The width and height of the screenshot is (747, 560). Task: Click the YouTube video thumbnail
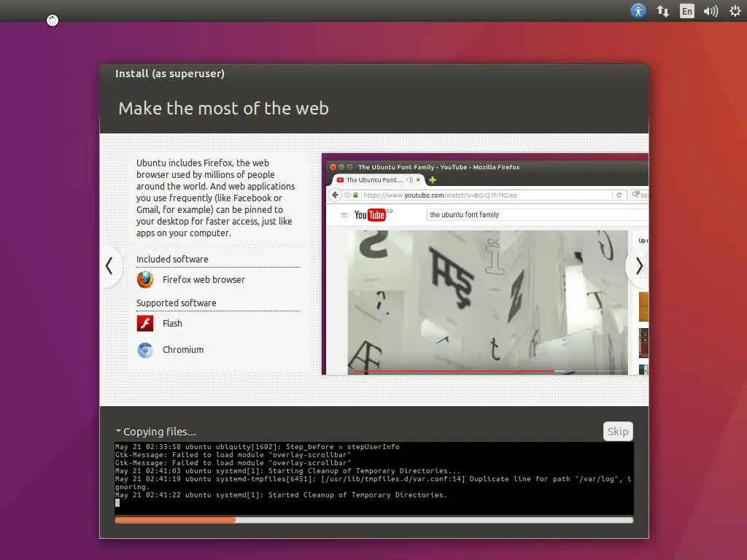(x=488, y=303)
